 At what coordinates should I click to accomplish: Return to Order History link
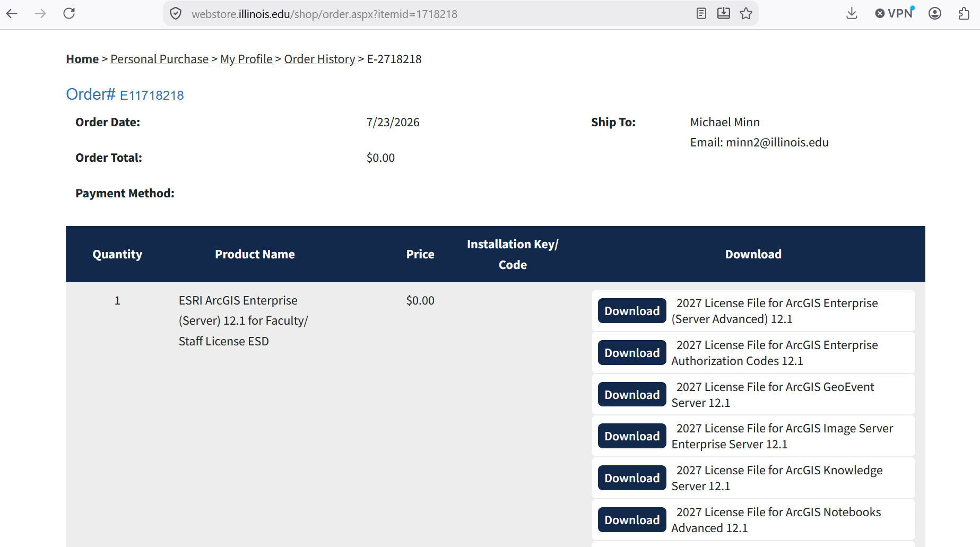pyautogui.click(x=319, y=59)
